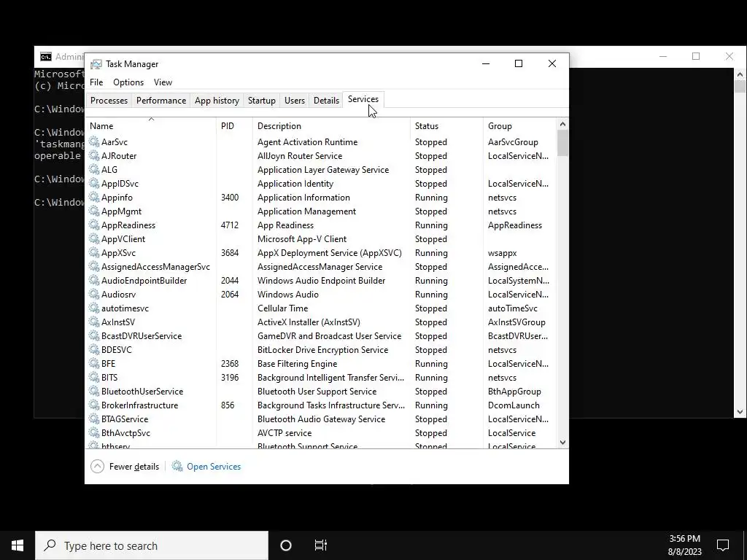Open the File menu
The image size is (747, 560).
tap(96, 82)
